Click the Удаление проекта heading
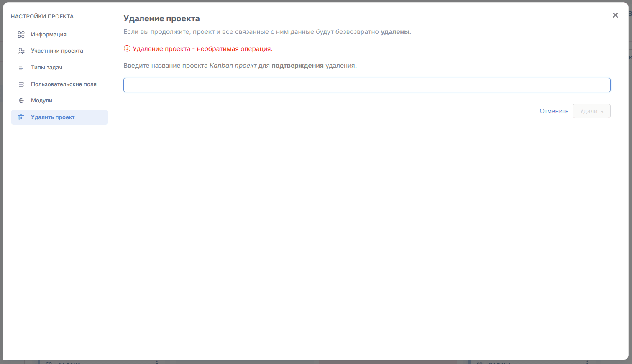Viewport: 632px width, 364px height. pos(161,19)
